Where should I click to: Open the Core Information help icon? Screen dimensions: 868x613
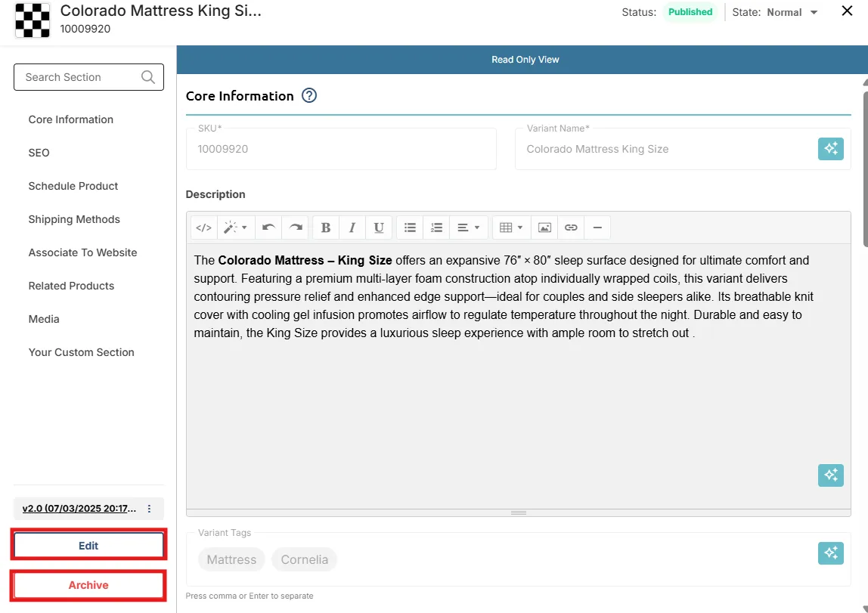[x=309, y=96]
